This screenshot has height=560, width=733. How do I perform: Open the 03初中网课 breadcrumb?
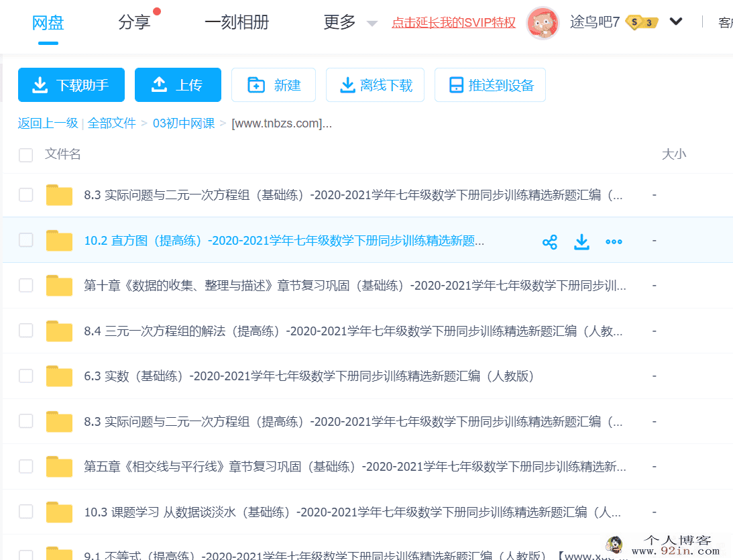[184, 123]
